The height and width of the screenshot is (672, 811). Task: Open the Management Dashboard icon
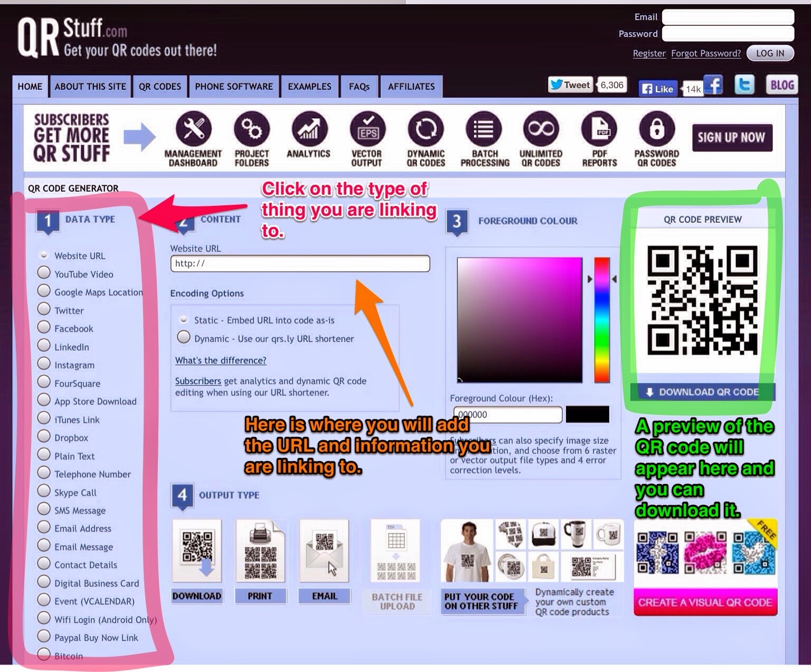[193, 128]
